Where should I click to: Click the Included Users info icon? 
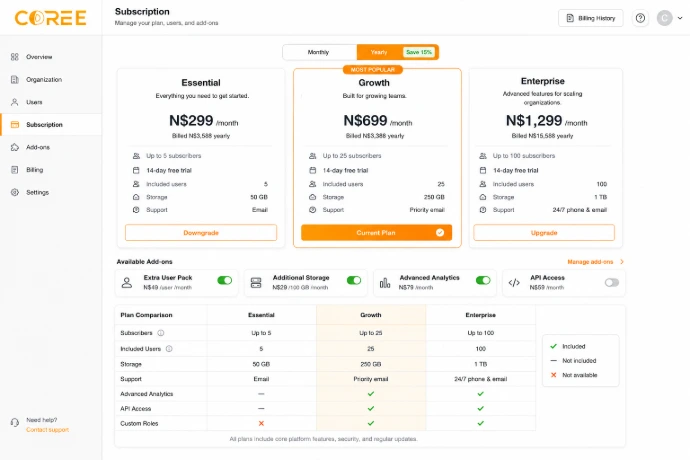[169, 349]
